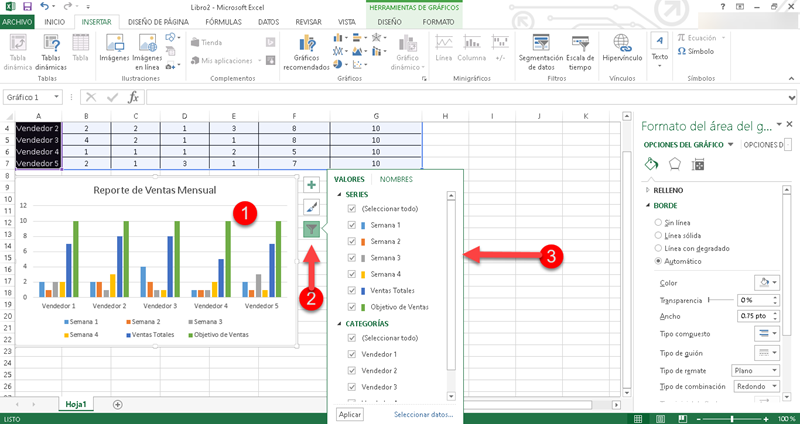The image size is (800, 425).
Task: Switch to the Nombres filter tab
Action: [x=396, y=179]
